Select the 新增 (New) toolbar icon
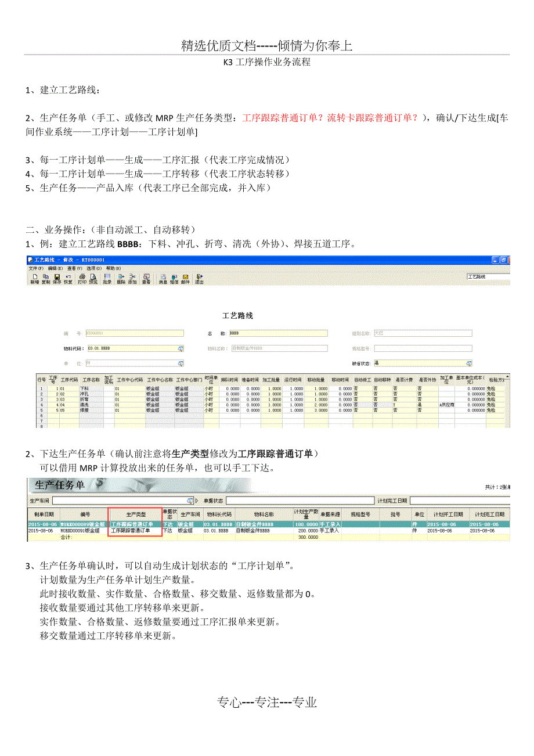Viewport: 534px width, 756px height. pos(35,278)
